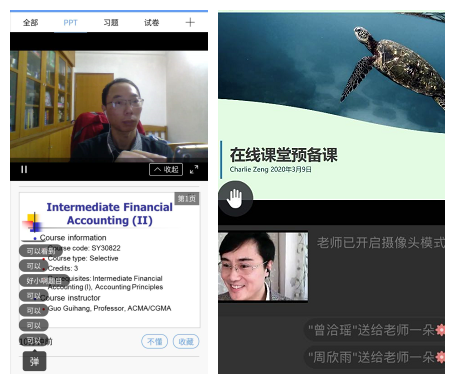Switch to the 全部 tab
The height and width of the screenshot is (384, 455).
[x=30, y=22]
